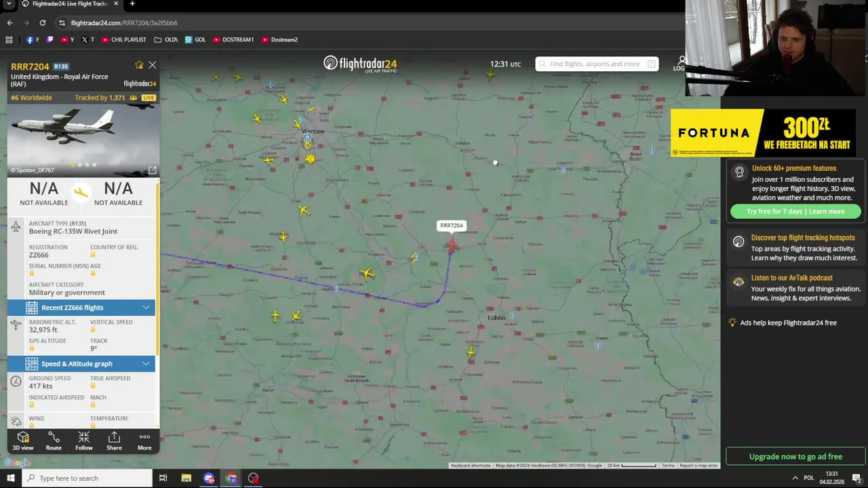The width and height of the screenshot is (868, 488).
Task: Open Keyboard shortcuts link under the map
Action: pyautogui.click(x=471, y=466)
